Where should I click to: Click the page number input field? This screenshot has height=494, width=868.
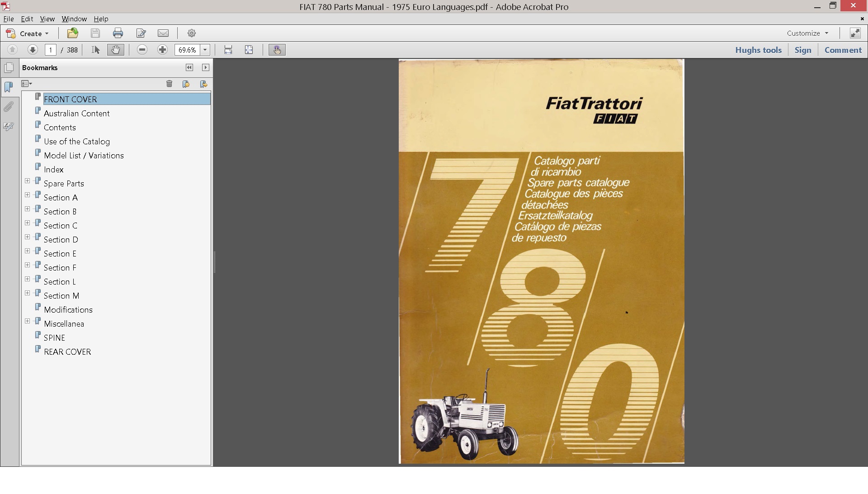(x=50, y=50)
